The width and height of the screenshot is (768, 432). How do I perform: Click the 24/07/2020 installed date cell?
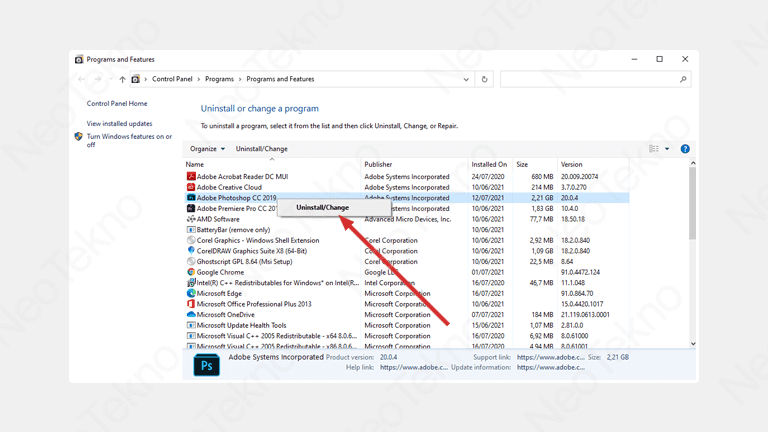pyautogui.click(x=488, y=176)
